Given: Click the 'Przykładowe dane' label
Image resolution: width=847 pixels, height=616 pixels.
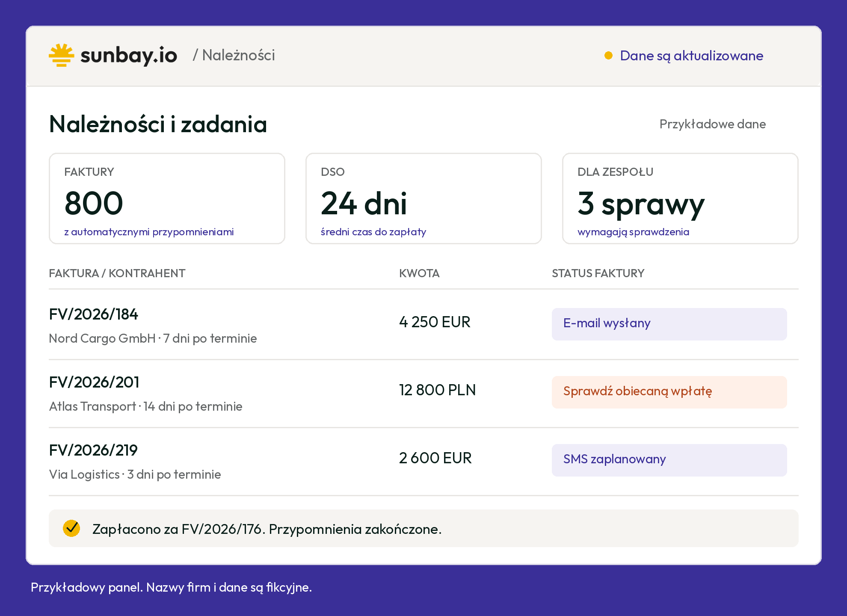Looking at the screenshot, I should tap(713, 124).
